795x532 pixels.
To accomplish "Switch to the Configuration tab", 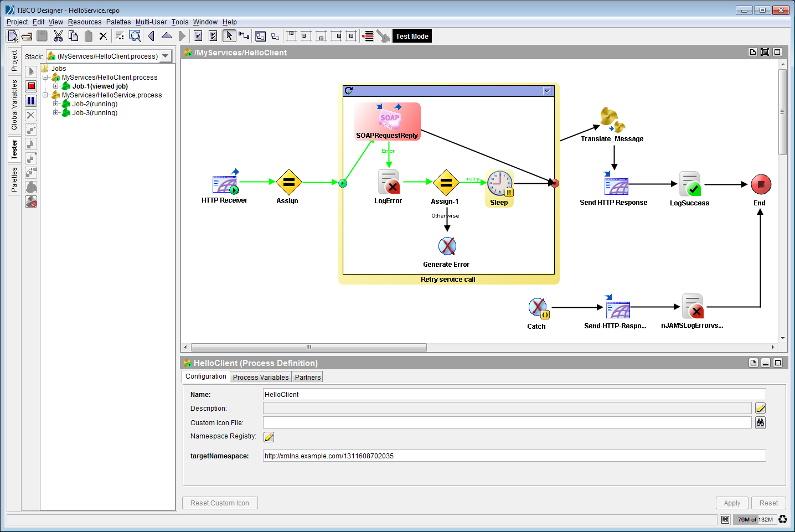I will [x=206, y=376].
